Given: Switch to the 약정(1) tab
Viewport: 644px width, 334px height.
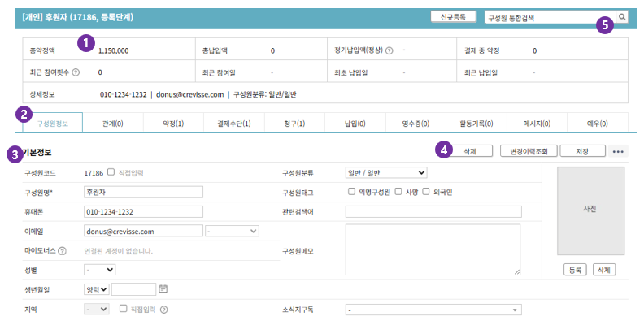Looking at the screenshot, I should tap(173, 123).
